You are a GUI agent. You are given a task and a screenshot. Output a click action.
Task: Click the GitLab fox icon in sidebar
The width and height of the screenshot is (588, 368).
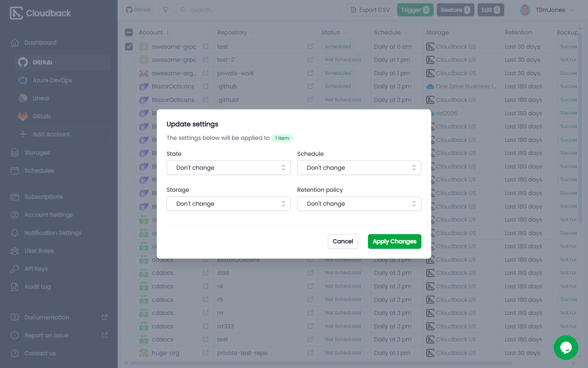click(23, 116)
